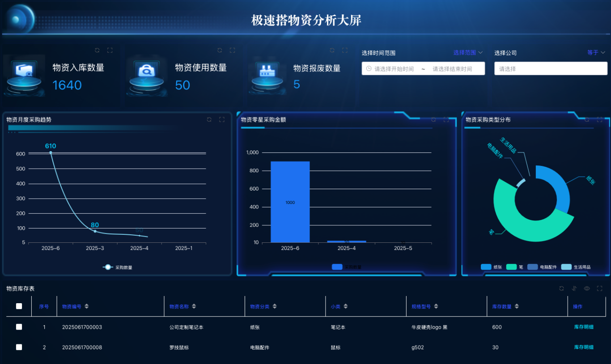Open the 等于 operator dropdown
Image resolution: width=611 pixels, height=364 pixels.
point(596,53)
